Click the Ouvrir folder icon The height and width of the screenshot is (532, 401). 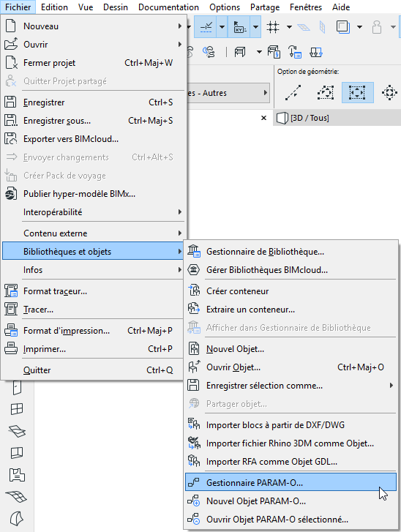[11, 44]
